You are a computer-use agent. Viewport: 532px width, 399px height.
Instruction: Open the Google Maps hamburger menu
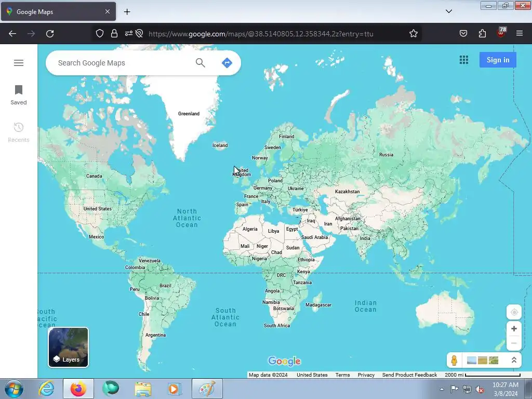pyautogui.click(x=19, y=63)
